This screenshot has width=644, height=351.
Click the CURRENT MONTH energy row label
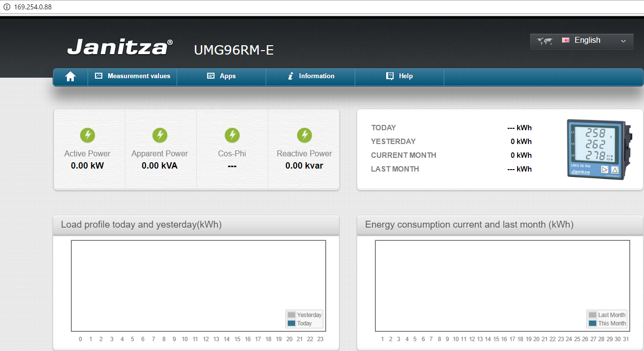click(404, 155)
